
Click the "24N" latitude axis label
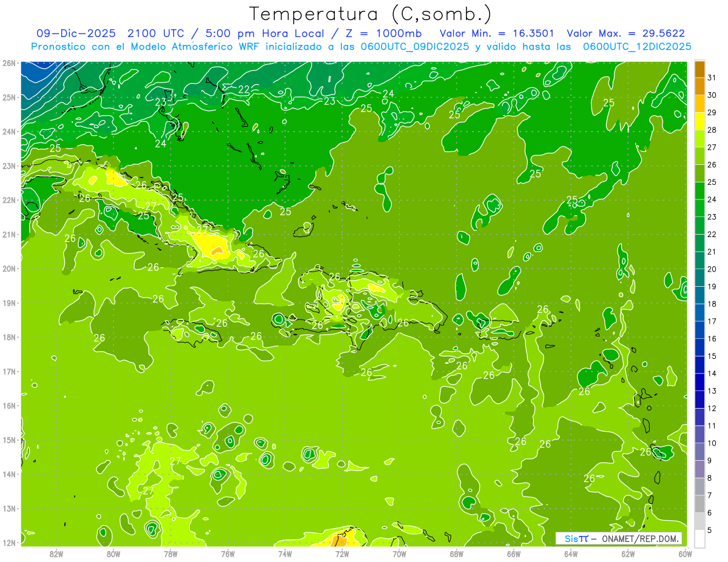tap(8, 132)
